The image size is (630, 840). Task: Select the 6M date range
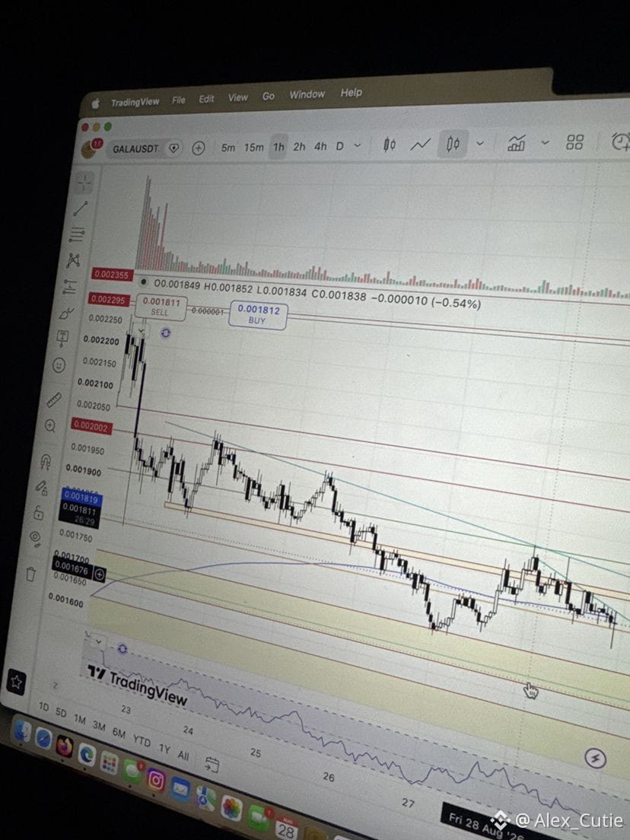tap(119, 733)
